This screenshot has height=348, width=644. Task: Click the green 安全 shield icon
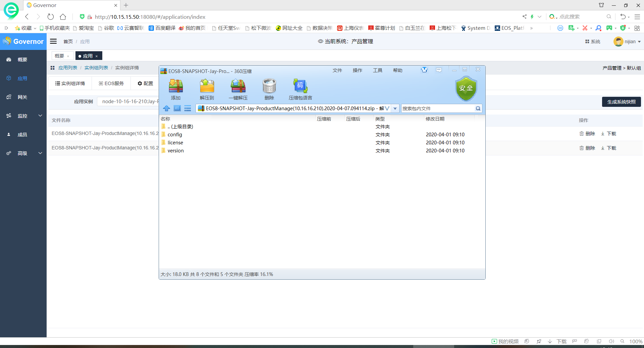(466, 88)
